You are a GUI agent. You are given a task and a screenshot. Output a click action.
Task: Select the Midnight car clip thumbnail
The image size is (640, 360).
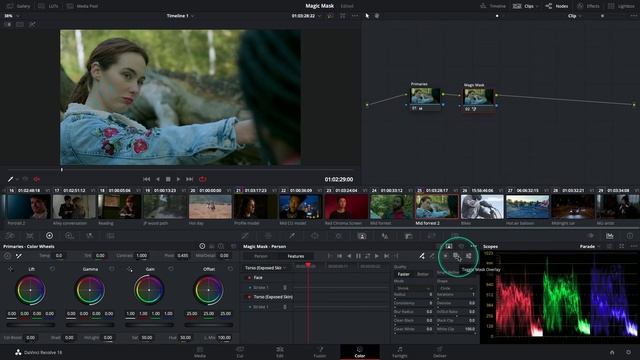573,207
